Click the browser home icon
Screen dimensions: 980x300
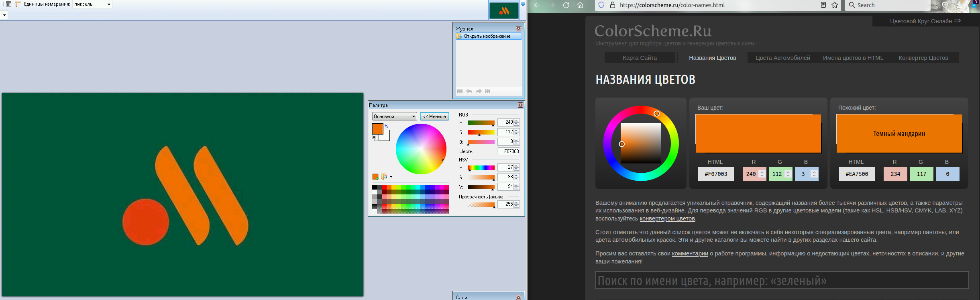point(580,5)
